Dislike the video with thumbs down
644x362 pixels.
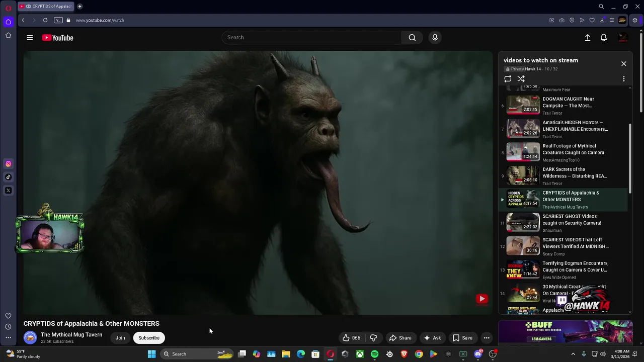tap(373, 338)
